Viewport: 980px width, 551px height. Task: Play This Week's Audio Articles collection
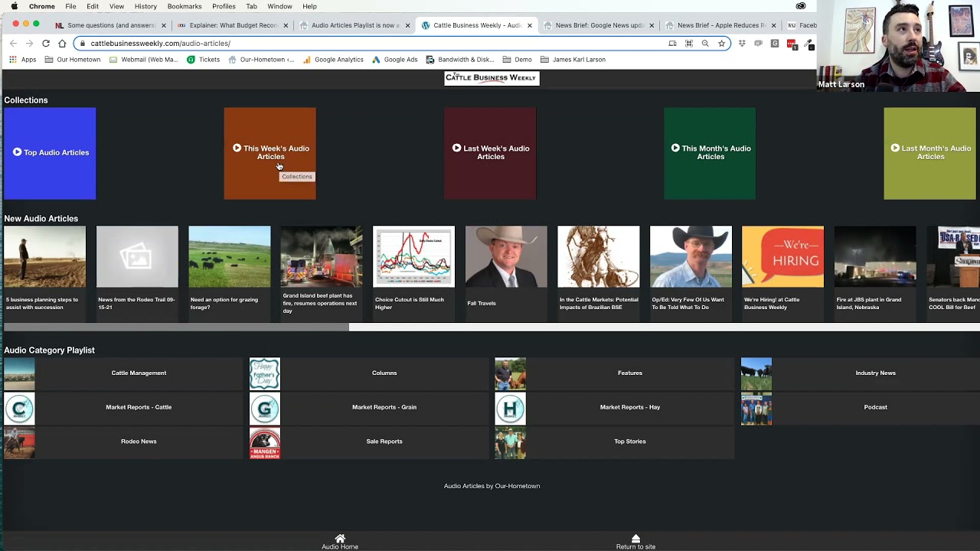[x=269, y=153]
